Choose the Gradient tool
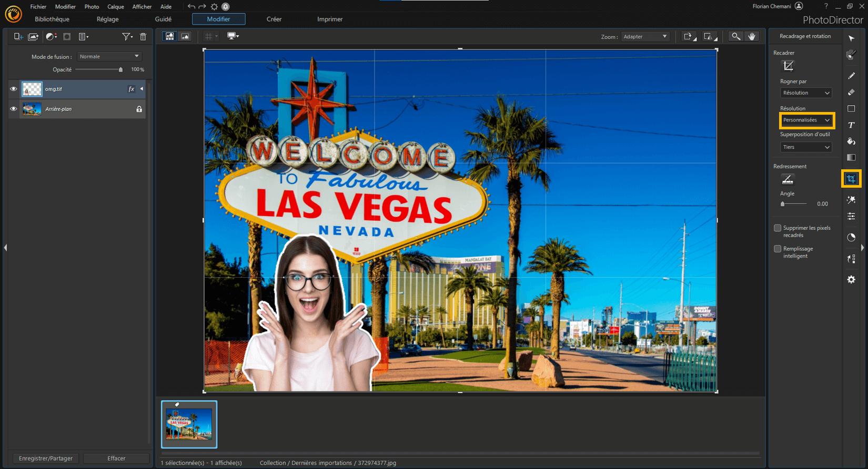The image size is (868, 469). (851, 158)
